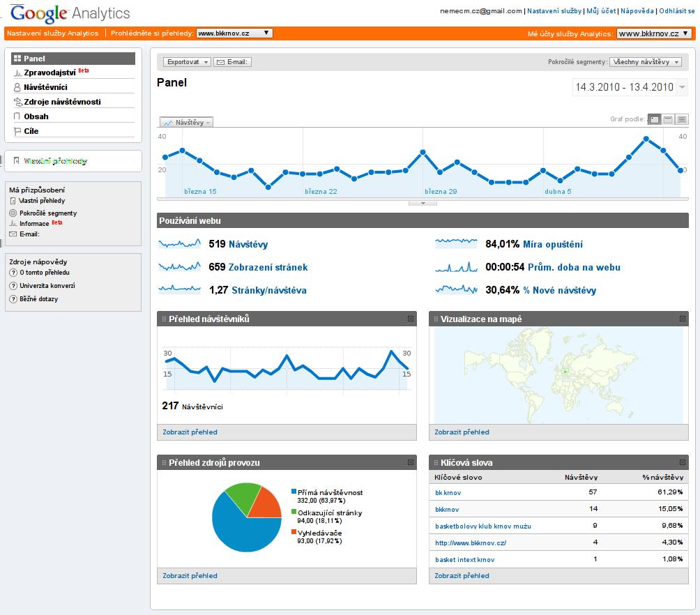Viewport: 700px width, 615px height.
Task: Click Zobrazit přehled under traffic sources
Action: (x=190, y=576)
